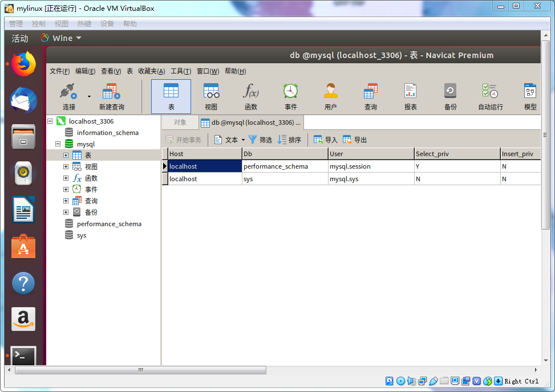This screenshot has height=392, width=555.
Task: Open the Edit (编辑) menu
Action: click(x=86, y=71)
